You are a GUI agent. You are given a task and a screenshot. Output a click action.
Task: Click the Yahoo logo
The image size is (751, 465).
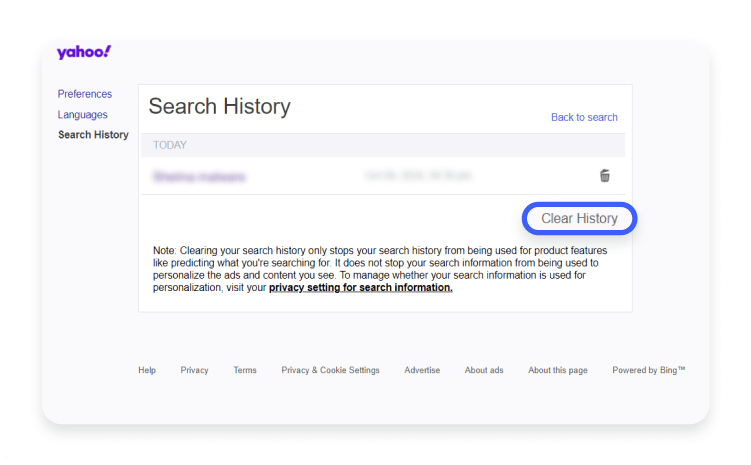pyautogui.click(x=84, y=52)
